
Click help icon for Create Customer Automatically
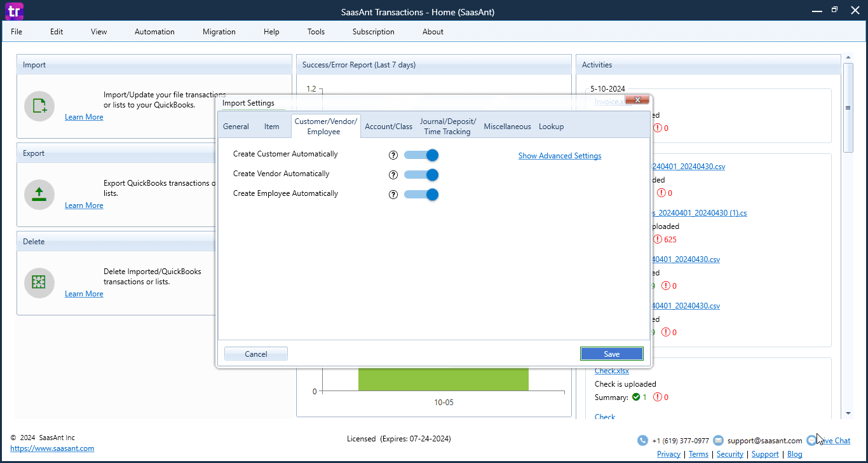[393, 155]
